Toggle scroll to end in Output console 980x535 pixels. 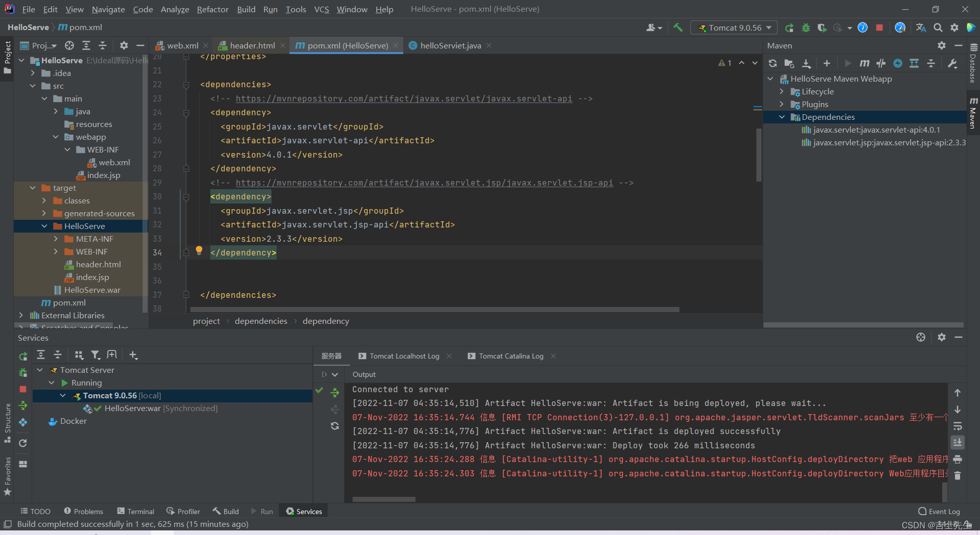[958, 442]
